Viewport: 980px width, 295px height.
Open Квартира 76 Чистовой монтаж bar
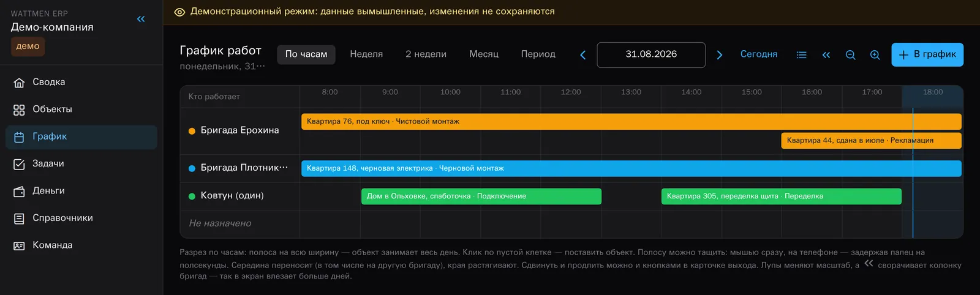631,121
